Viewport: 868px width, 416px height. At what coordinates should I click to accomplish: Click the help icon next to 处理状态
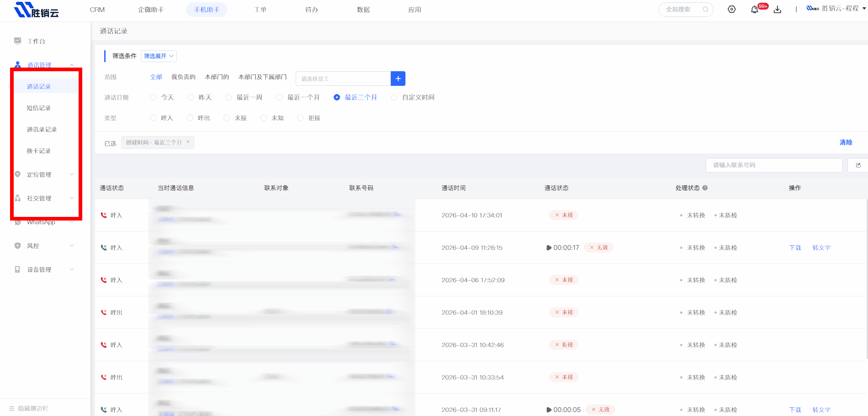click(705, 188)
